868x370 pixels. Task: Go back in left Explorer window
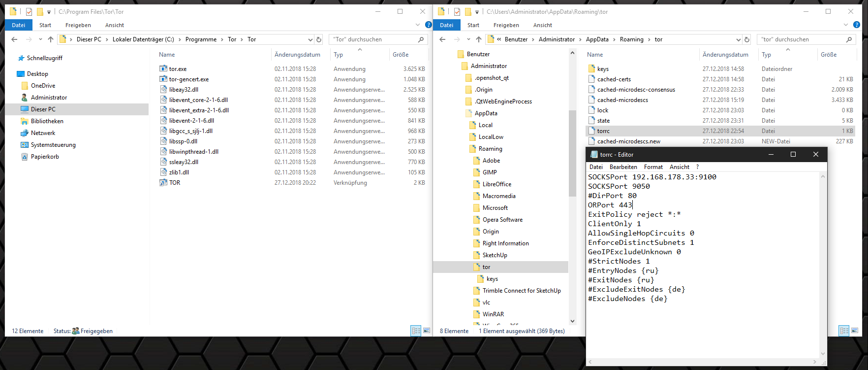(14, 39)
